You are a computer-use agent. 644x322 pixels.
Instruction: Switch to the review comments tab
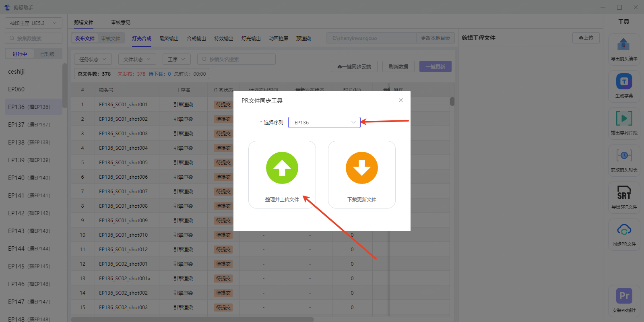pos(121,23)
